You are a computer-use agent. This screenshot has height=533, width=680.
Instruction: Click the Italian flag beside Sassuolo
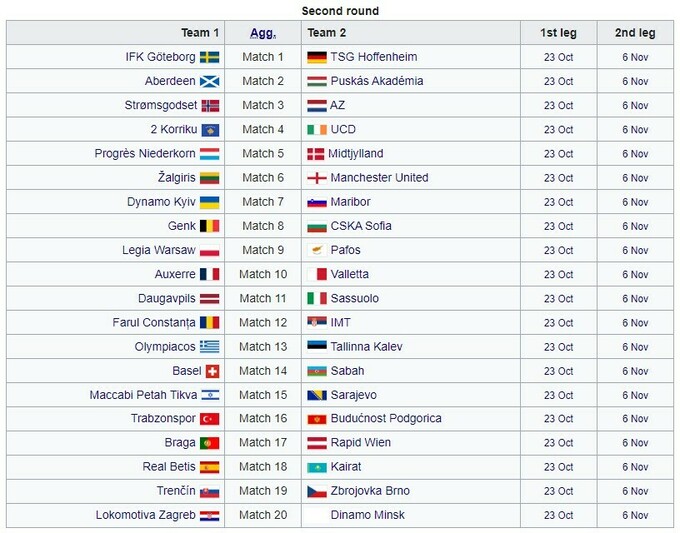pyautogui.click(x=317, y=298)
